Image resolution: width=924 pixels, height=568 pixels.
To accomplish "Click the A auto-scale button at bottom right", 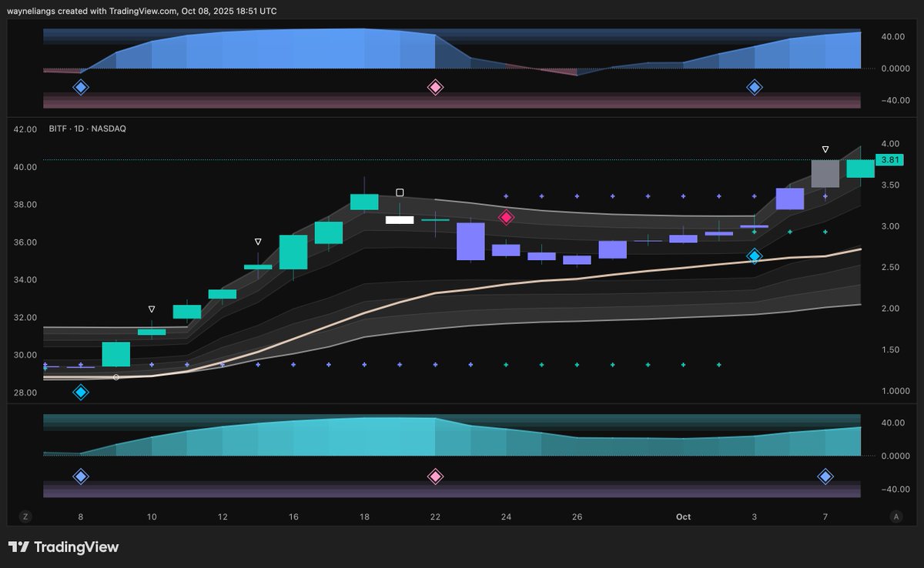I will pos(896,516).
